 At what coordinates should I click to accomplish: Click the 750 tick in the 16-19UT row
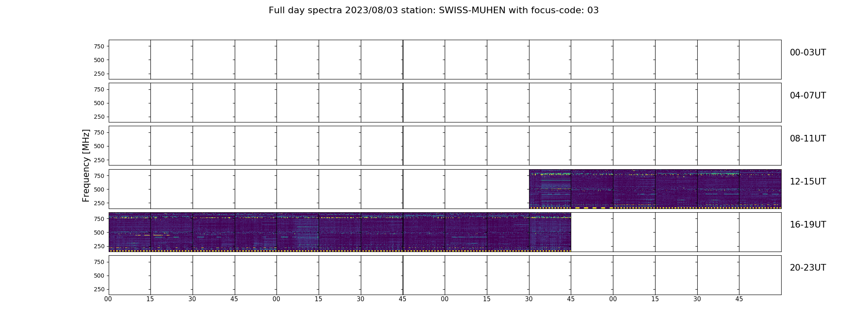coord(99,219)
